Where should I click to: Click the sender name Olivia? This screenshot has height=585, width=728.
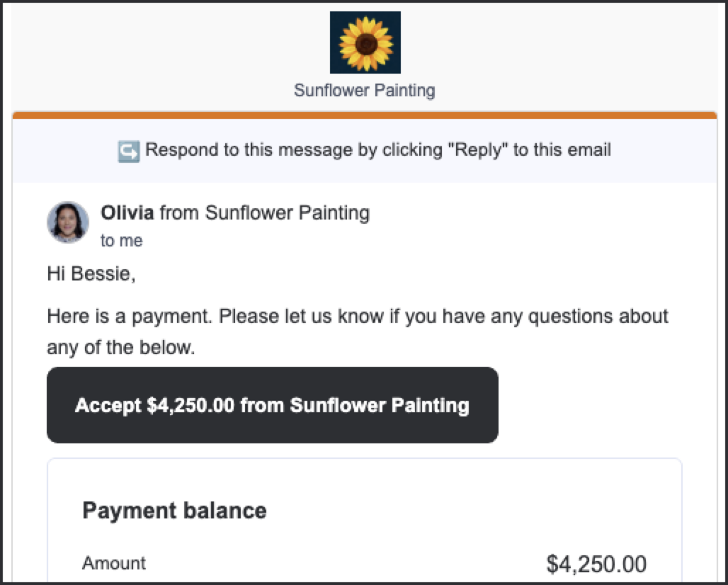(127, 212)
